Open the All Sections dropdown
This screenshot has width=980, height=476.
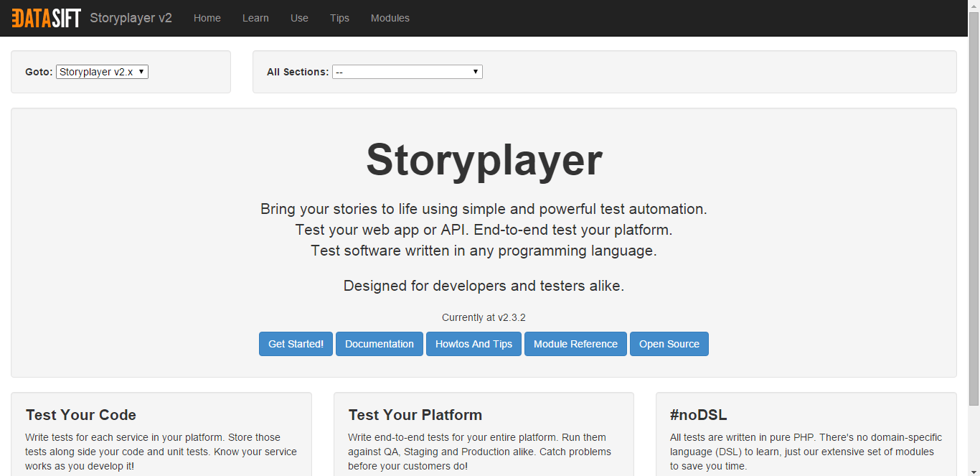pos(407,72)
